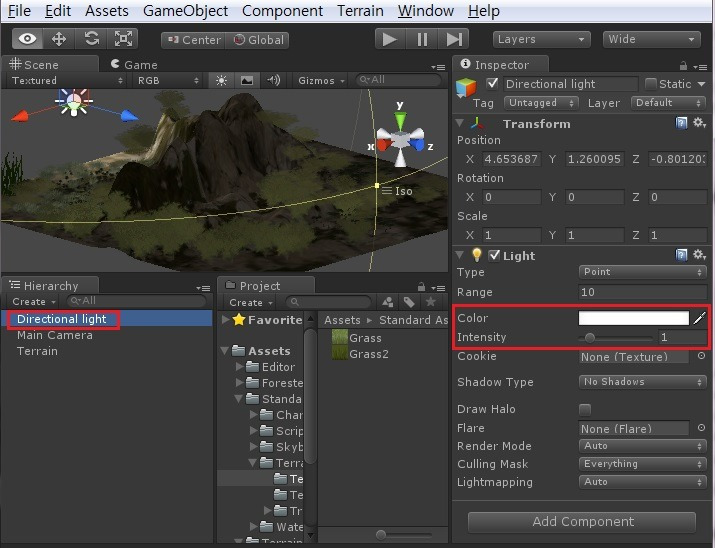Toggle Global rotation mode button
Image resolution: width=715 pixels, height=548 pixels.
point(258,40)
